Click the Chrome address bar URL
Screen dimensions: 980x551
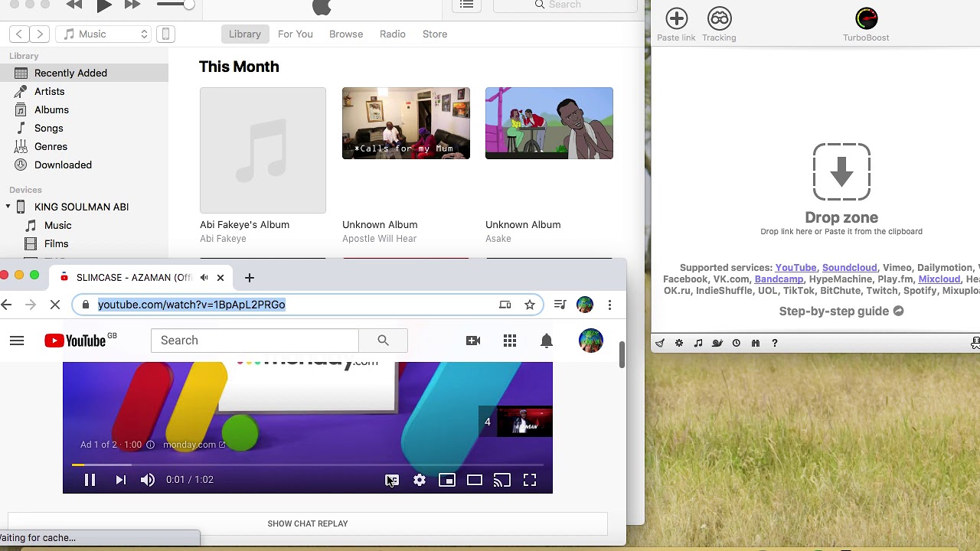pos(191,305)
